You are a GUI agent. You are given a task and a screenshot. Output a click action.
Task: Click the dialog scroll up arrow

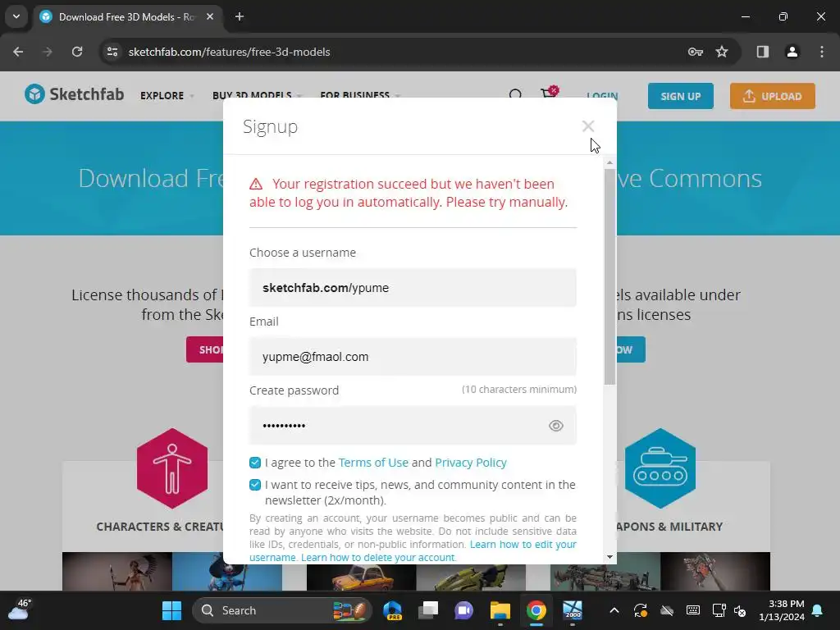[609, 162]
